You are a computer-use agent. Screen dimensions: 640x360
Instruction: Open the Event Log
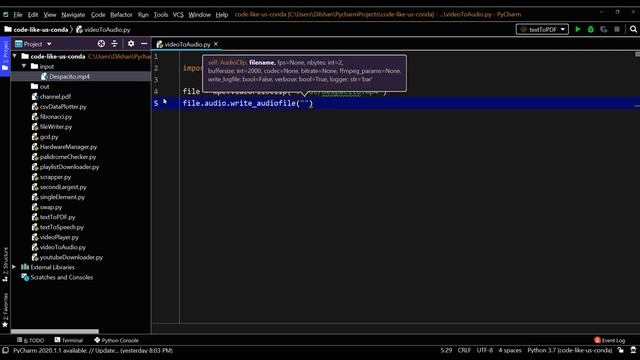[x=609, y=340]
